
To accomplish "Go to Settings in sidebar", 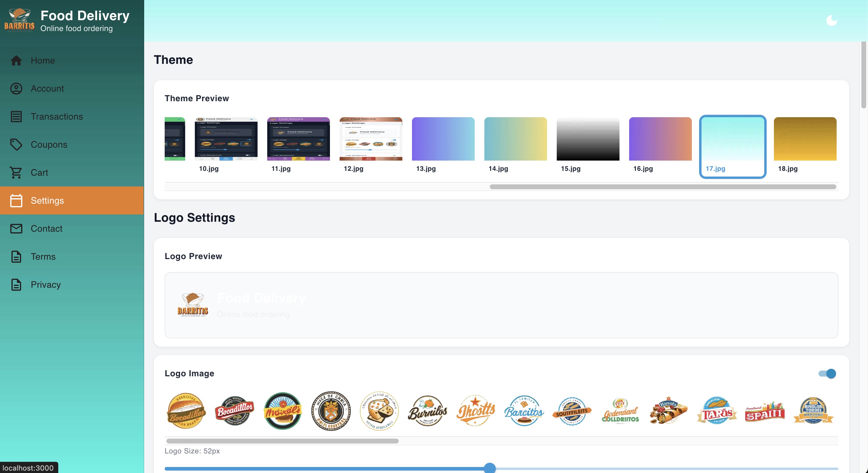I will click(x=47, y=201).
